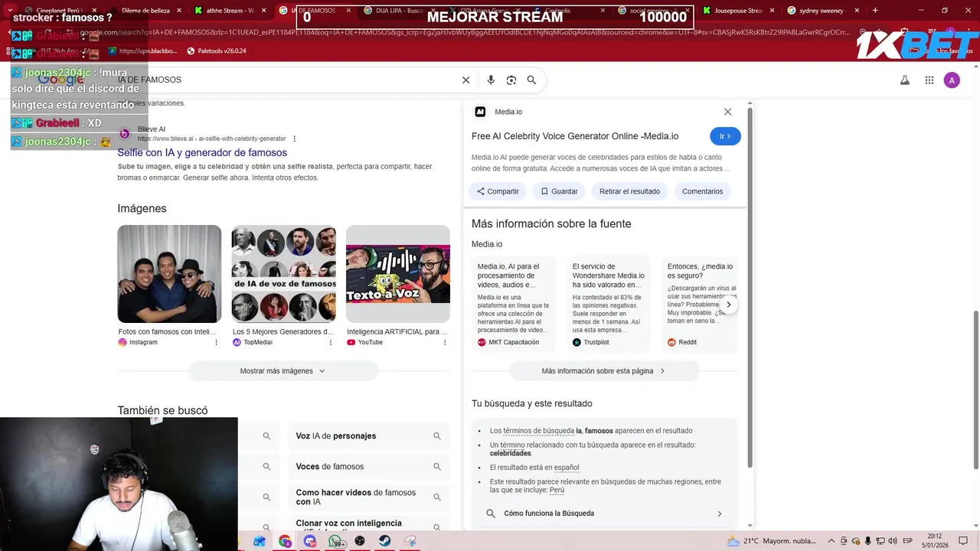The image size is (980, 551).
Task: Open the 'Perú' region link
Action: click(557, 490)
